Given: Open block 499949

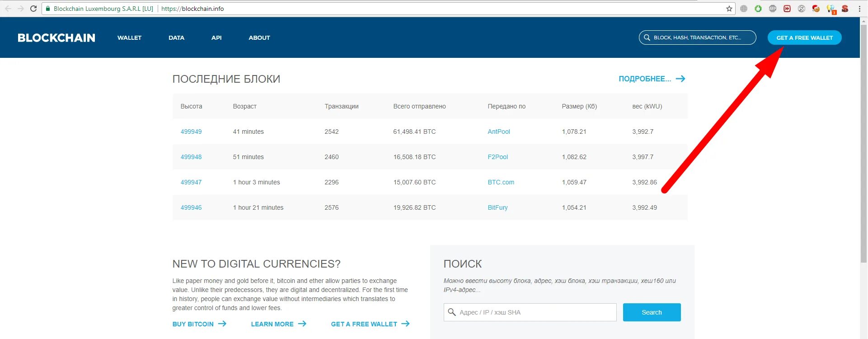Looking at the screenshot, I should click(x=191, y=132).
